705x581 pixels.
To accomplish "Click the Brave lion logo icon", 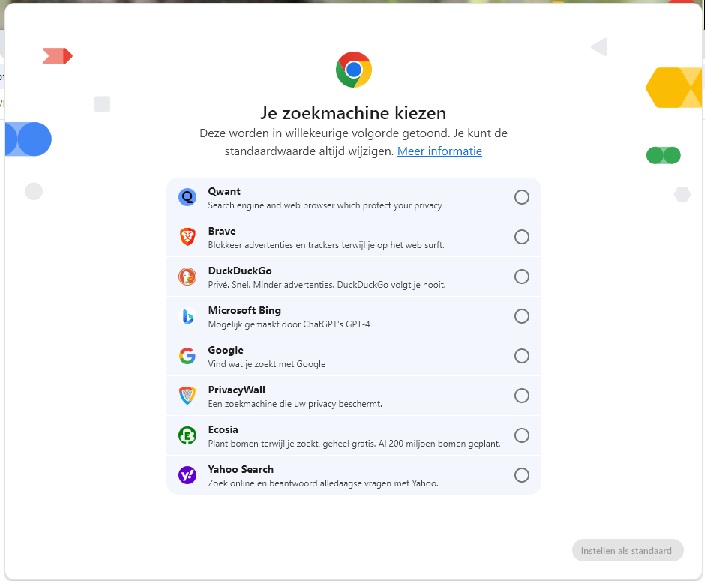I will click(187, 237).
